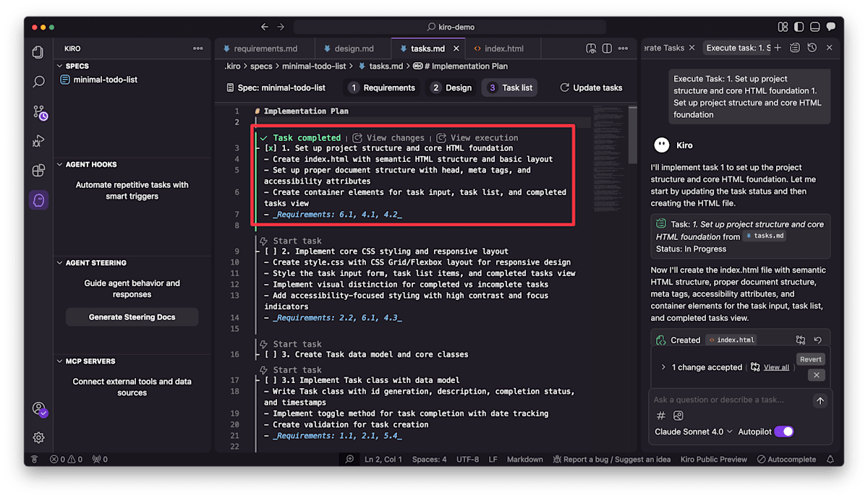This screenshot has width=868, height=498.
Task: Toggle bottom panel icon in title bar
Action: coord(814,27)
